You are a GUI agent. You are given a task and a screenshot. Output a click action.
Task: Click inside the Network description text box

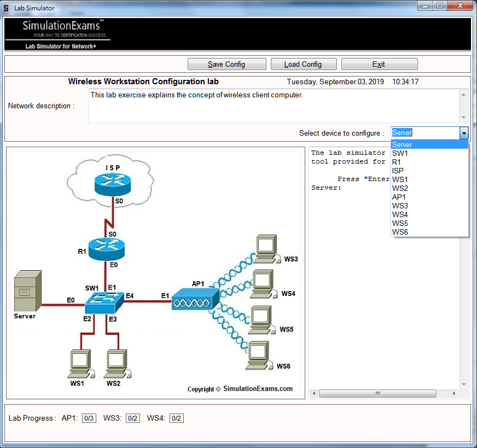click(x=272, y=106)
